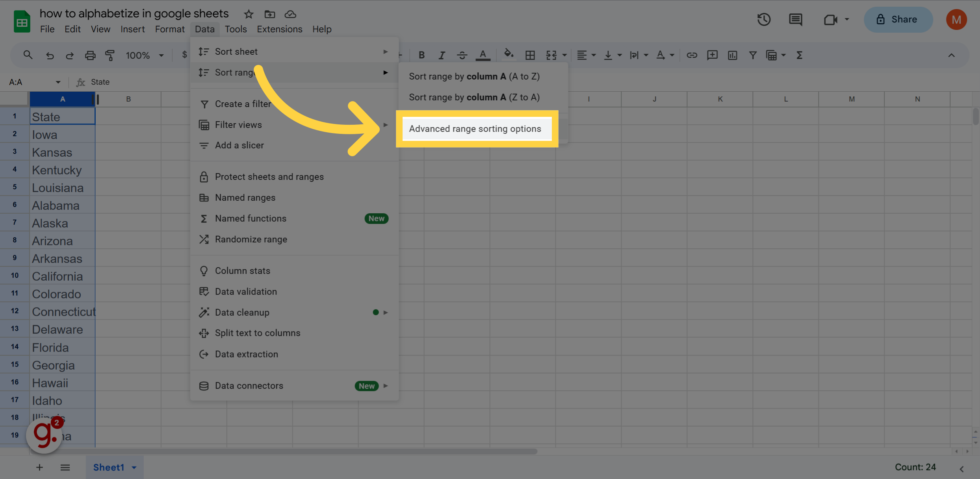Open the zoom level dropdown showing 100%
This screenshot has width=980, height=479.
[144, 55]
